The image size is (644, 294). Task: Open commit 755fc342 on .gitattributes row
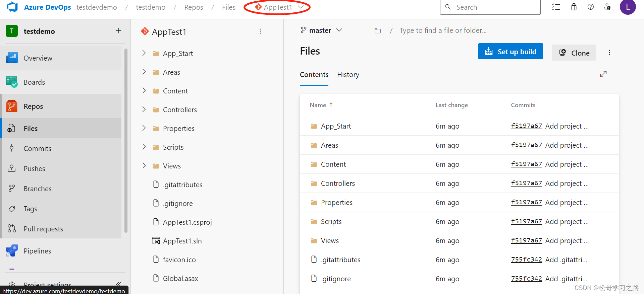(526, 260)
